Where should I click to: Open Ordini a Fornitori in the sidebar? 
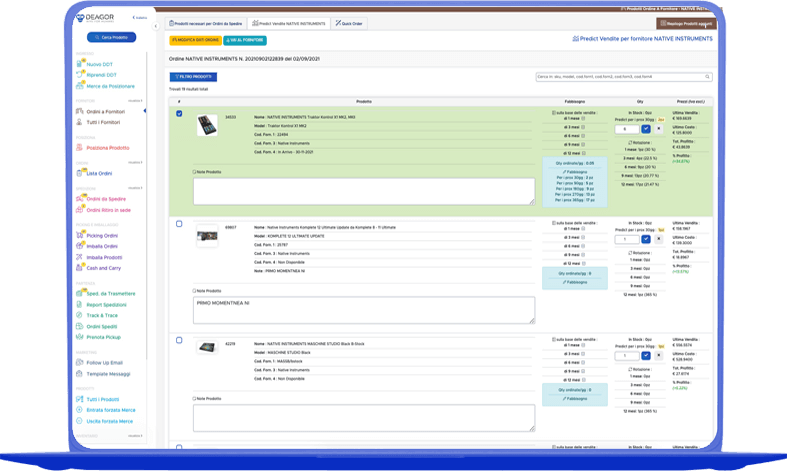point(105,111)
